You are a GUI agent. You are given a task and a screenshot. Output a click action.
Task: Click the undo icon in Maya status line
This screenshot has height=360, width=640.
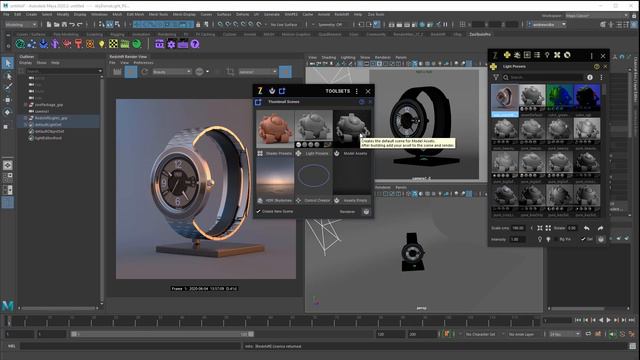[x=72, y=24]
